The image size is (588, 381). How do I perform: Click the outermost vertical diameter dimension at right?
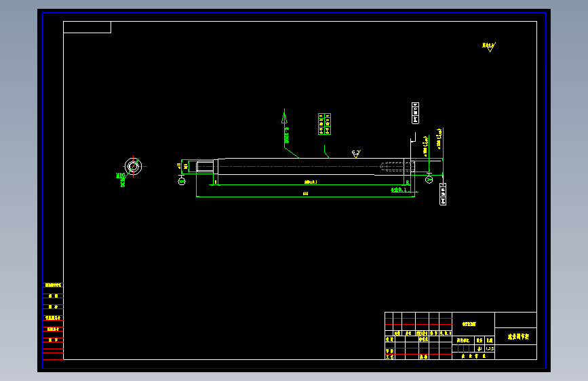point(439,138)
